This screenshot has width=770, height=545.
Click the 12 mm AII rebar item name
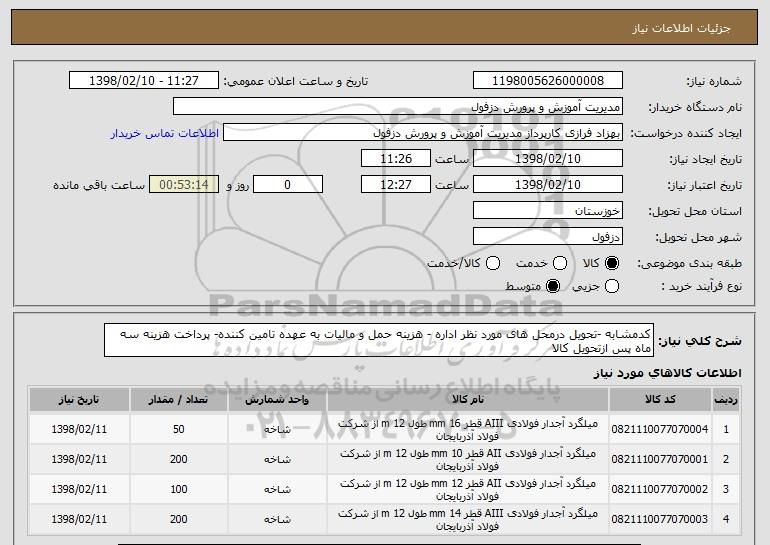point(468,490)
